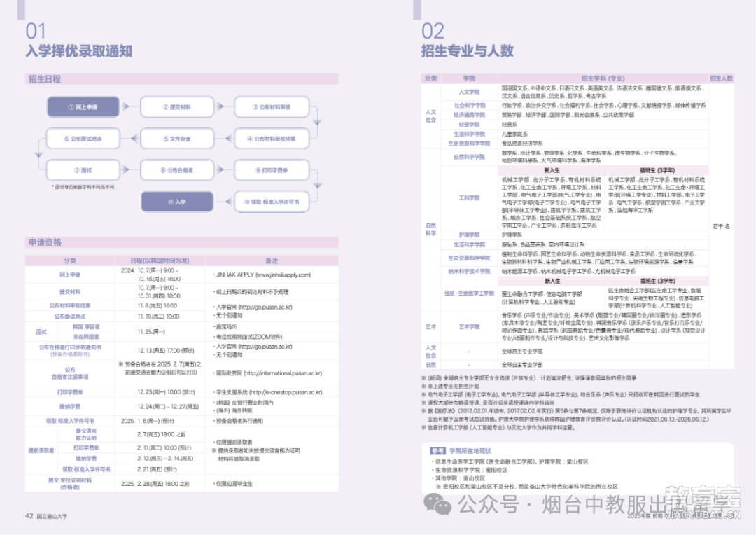Select the footer 42 国立釜山大学
This screenshot has width=756, height=535.
point(46,515)
